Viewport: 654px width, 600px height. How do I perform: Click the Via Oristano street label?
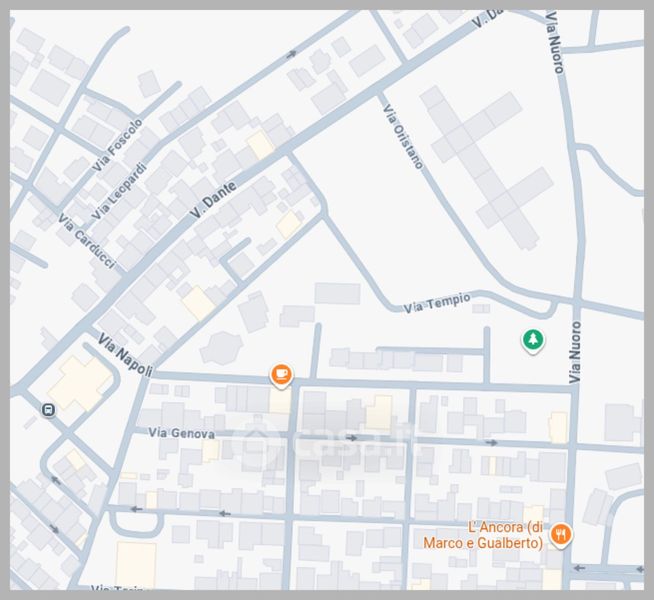coord(403,136)
